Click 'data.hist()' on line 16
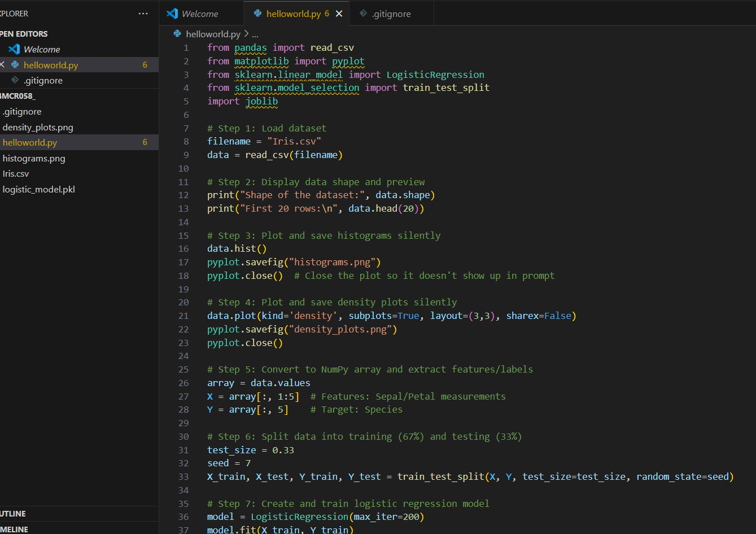 click(x=237, y=249)
